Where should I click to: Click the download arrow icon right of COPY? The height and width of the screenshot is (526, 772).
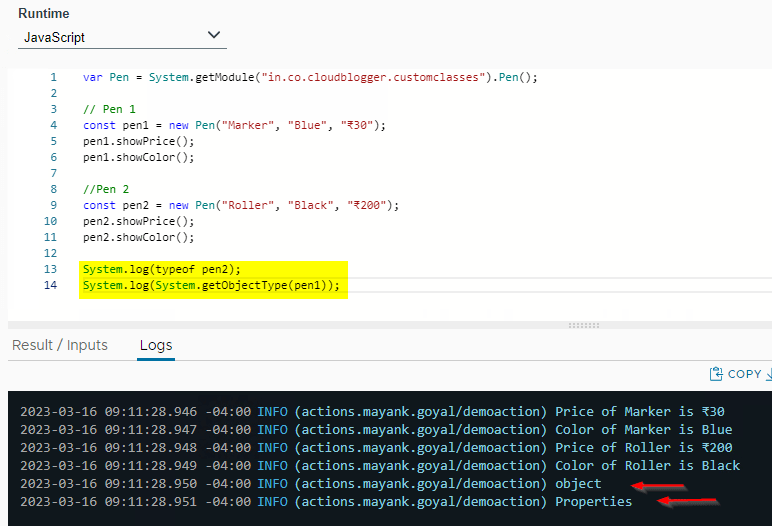pos(768,374)
